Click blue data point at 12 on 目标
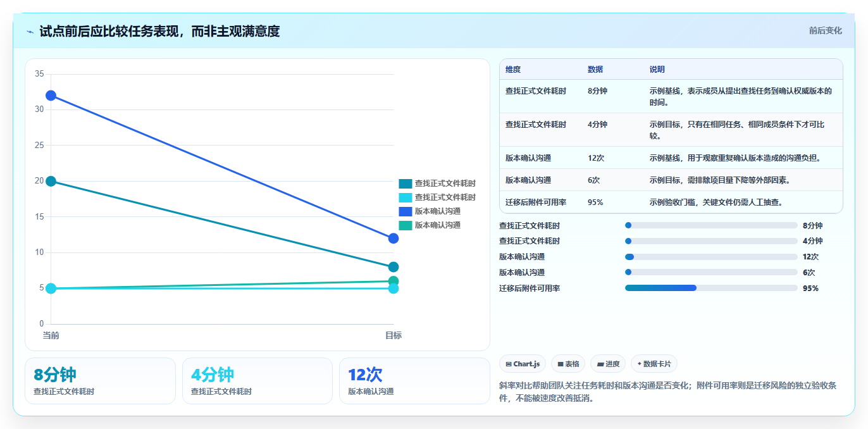Viewport: 868px width, 429px height. coord(394,239)
